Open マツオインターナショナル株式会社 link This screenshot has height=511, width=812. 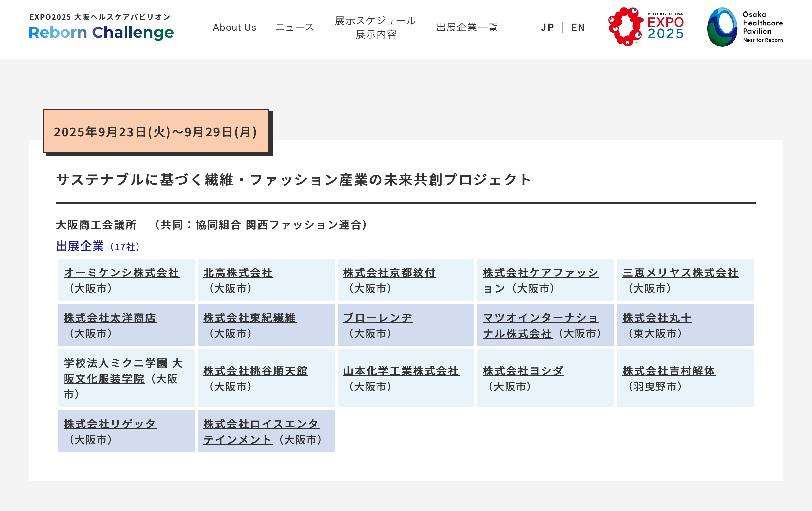click(x=541, y=326)
